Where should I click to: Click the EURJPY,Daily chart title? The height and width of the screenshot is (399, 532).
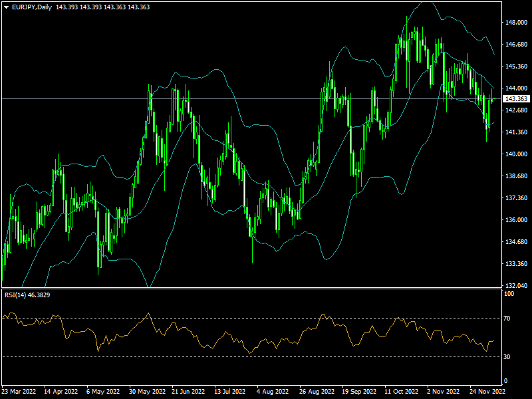pyautogui.click(x=32, y=7)
